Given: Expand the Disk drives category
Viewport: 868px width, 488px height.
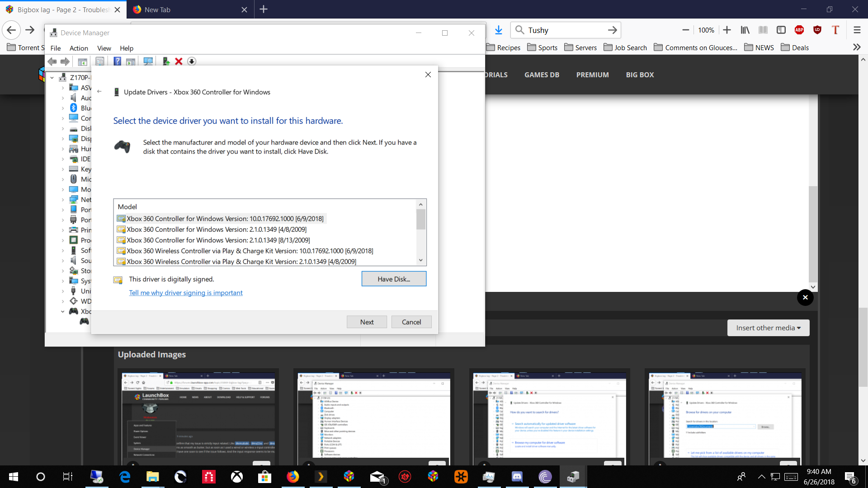Looking at the screenshot, I should 63,128.
